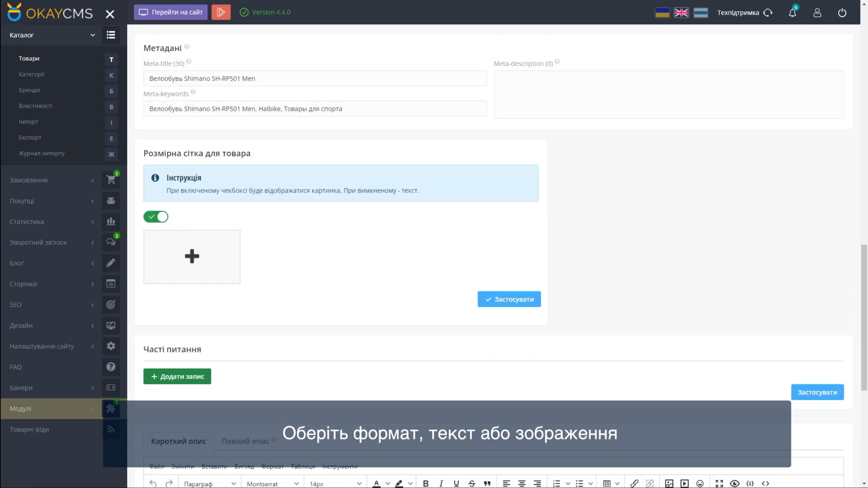This screenshot has width=868, height=488.
Task: Toggle size chart image switch
Action: [x=156, y=217]
